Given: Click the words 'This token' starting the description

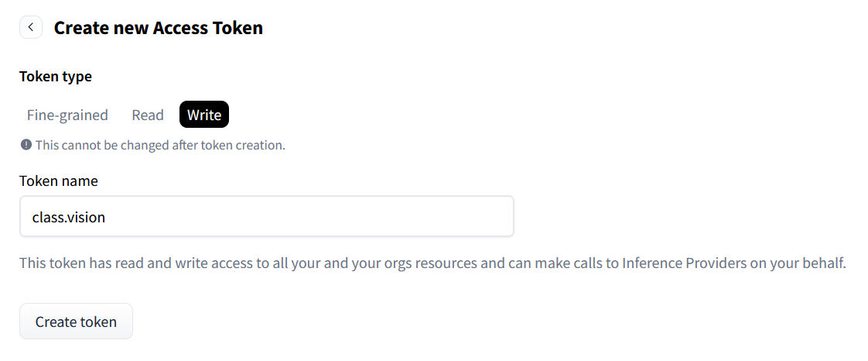Looking at the screenshot, I should 49,263.
